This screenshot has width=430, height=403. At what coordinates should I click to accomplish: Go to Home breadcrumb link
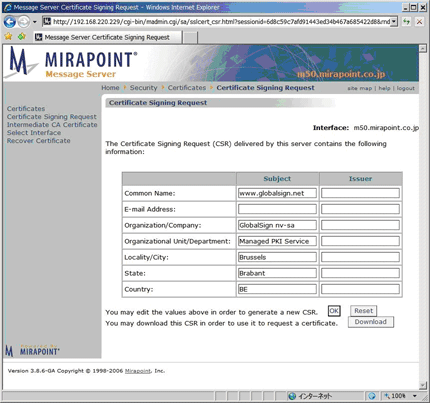point(110,88)
